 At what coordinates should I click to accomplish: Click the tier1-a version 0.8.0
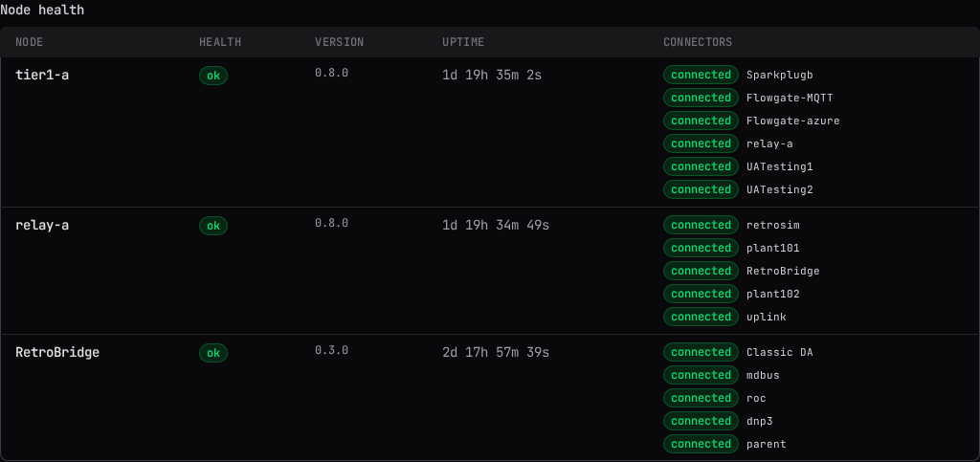point(331,73)
